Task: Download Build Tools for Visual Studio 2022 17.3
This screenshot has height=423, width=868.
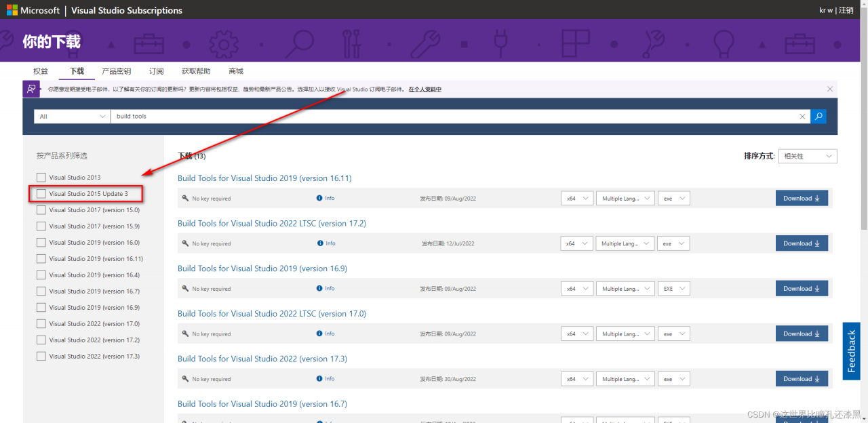Action: tap(802, 379)
